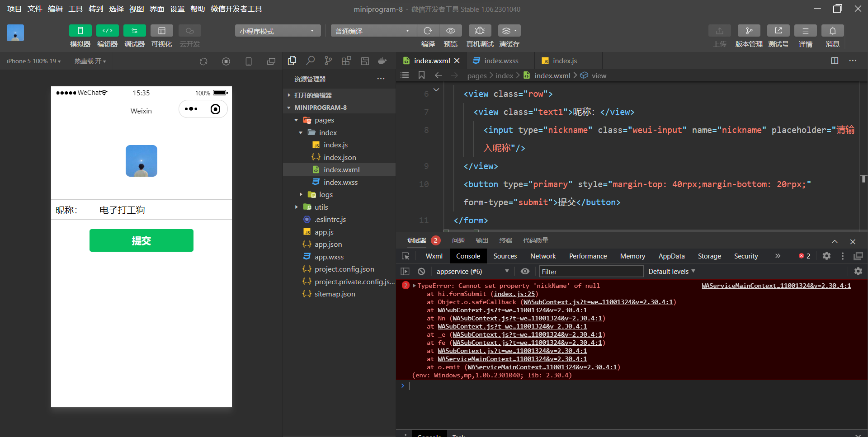Click the avatar image in simulator

[142, 161]
